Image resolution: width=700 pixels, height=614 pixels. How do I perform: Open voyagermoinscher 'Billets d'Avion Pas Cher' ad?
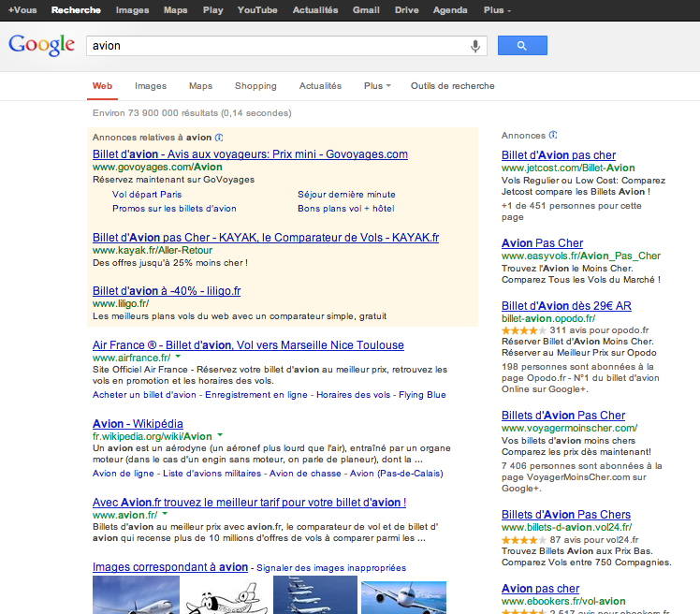tap(563, 416)
